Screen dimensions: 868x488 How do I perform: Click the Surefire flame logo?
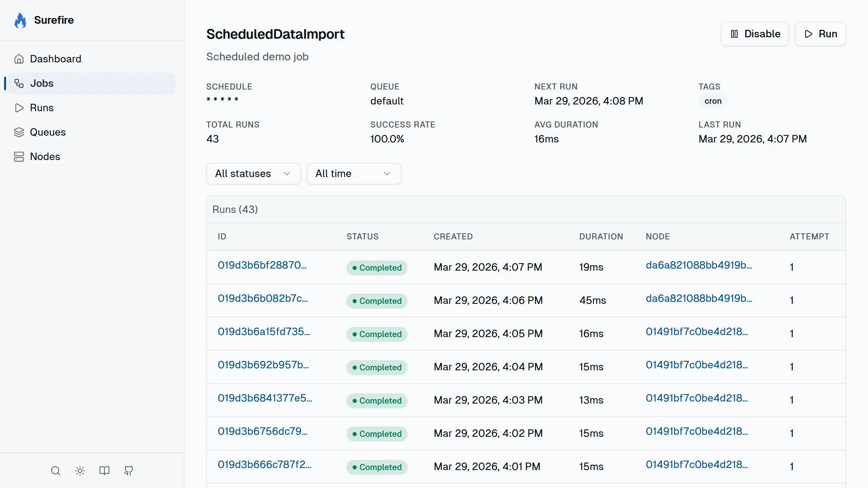20,20
